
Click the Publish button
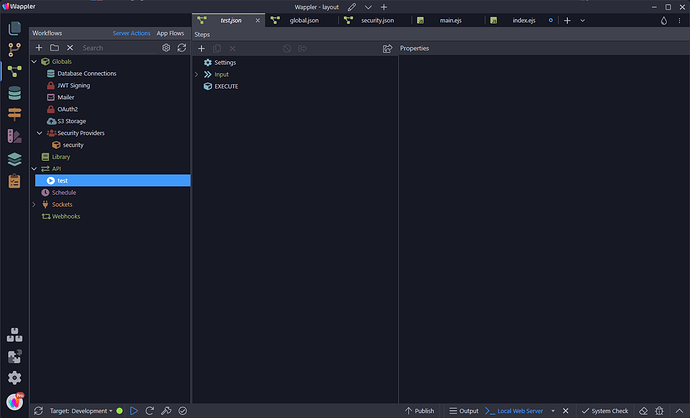coord(419,411)
